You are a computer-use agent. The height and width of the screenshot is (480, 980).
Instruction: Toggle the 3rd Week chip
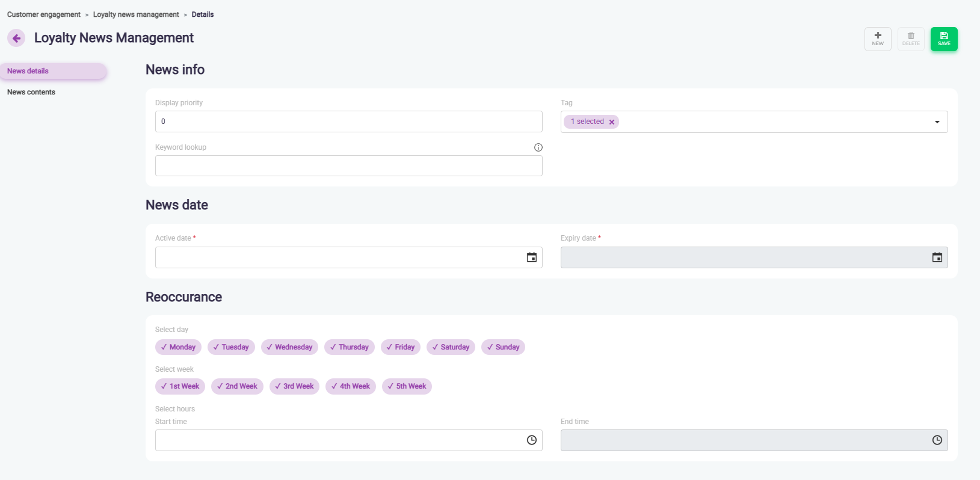[294, 386]
